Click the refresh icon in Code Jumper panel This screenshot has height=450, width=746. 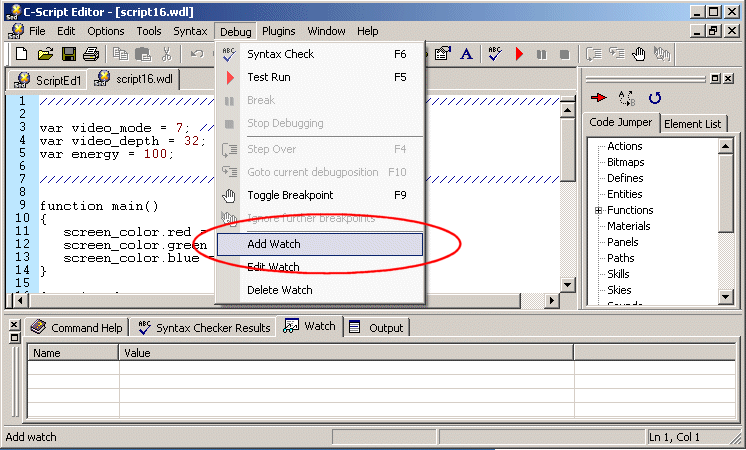coord(655,98)
